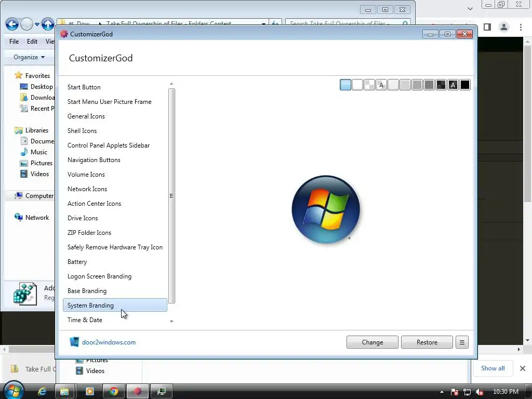Click Explorer's Up arrow navigation button
The image size is (532, 399).
pyautogui.click(x=48, y=24)
